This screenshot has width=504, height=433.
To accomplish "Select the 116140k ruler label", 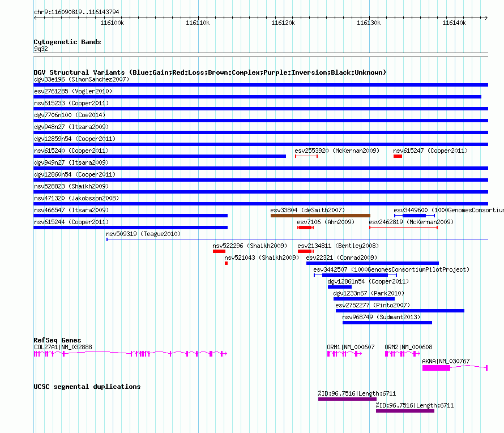I will click(454, 23).
